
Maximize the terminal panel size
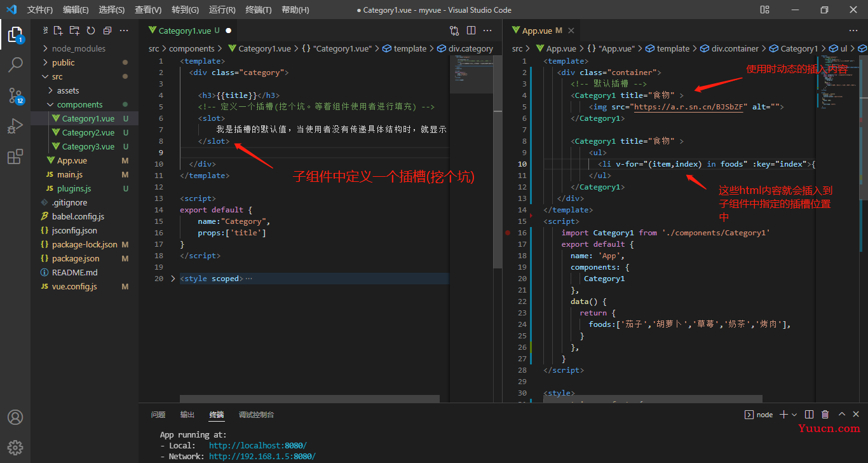coord(841,415)
